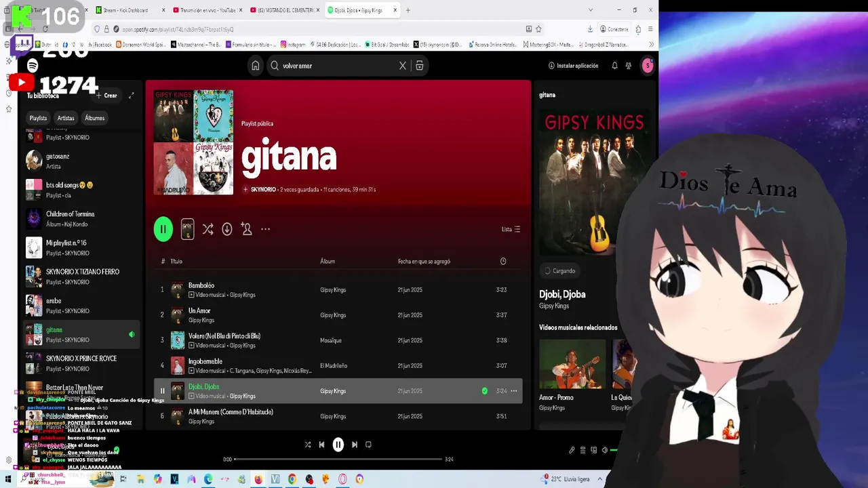Click Crear in library
The height and width of the screenshot is (488, 868).
(106, 96)
